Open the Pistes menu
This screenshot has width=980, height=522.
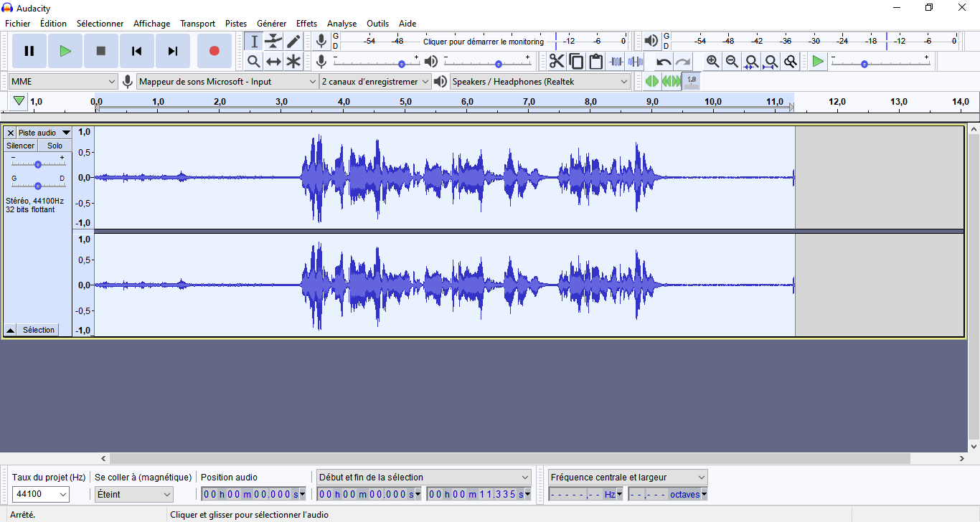point(236,24)
